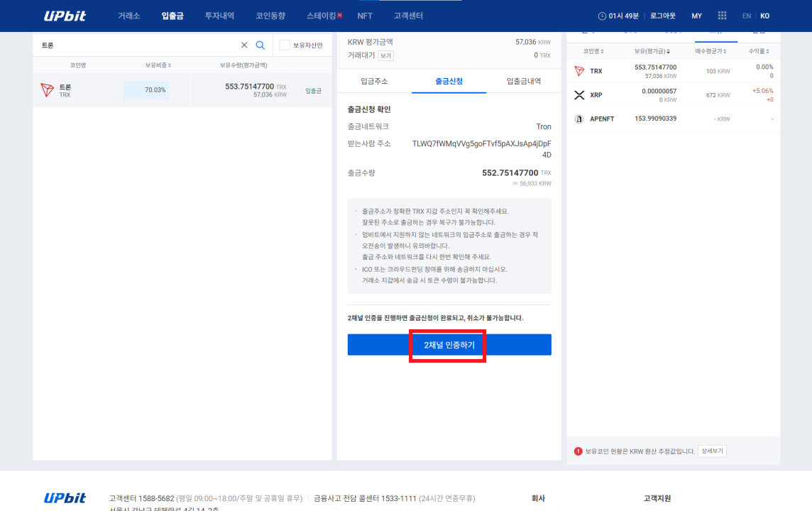Click the 보기 button beside 거래대기
Screen dimensions: 812x511
tap(385, 55)
